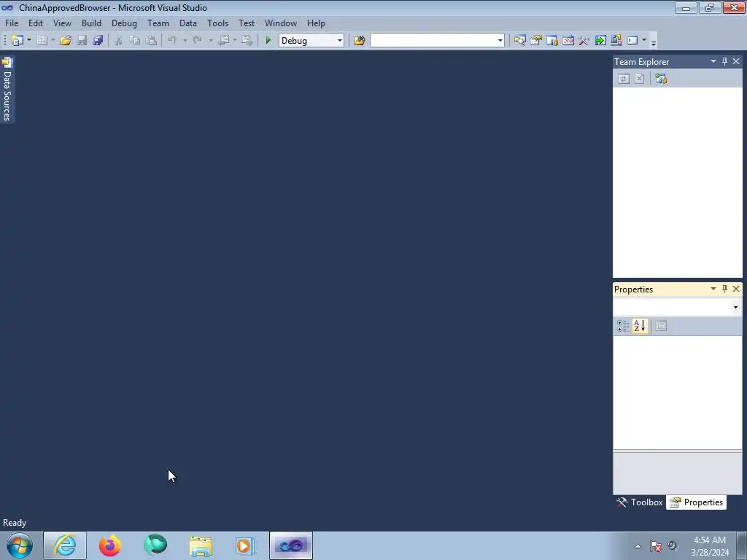
Task: Click the Team Explorer Refresh icon
Action: point(624,79)
